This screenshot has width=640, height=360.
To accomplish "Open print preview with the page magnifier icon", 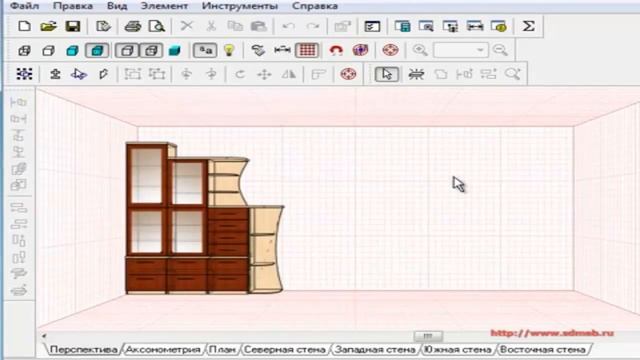I will coord(157,27).
